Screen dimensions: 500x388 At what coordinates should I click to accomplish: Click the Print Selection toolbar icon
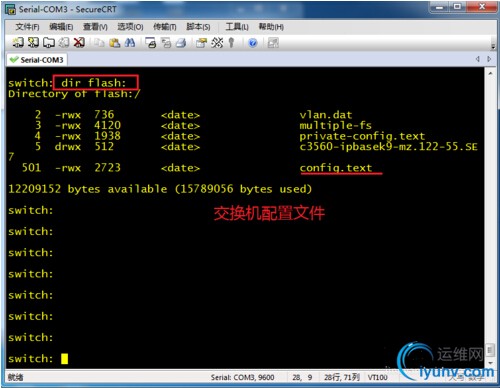pyautogui.click(x=166, y=43)
